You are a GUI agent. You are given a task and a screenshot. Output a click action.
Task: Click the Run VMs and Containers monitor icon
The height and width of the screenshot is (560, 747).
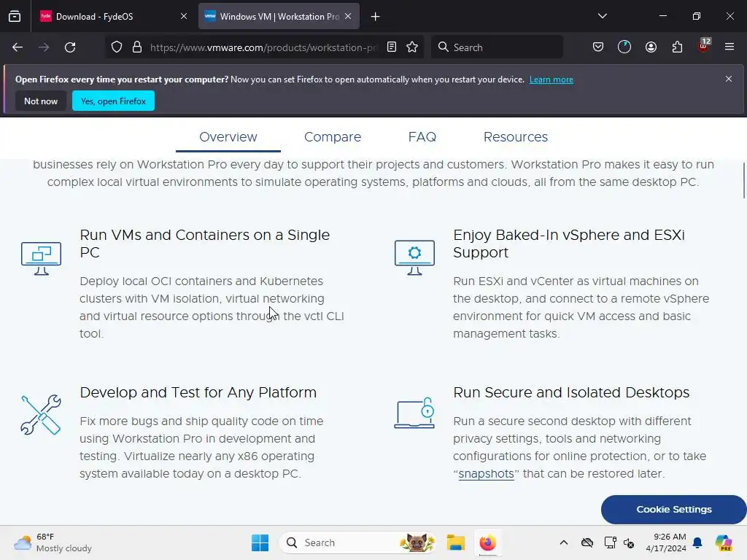click(x=41, y=258)
